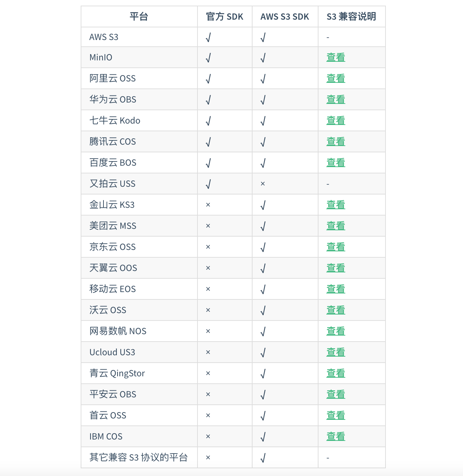This screenshot has width=463, height=476.
Task: Open the 查看 link for 平安云 OBS
Action: point(336,394)
